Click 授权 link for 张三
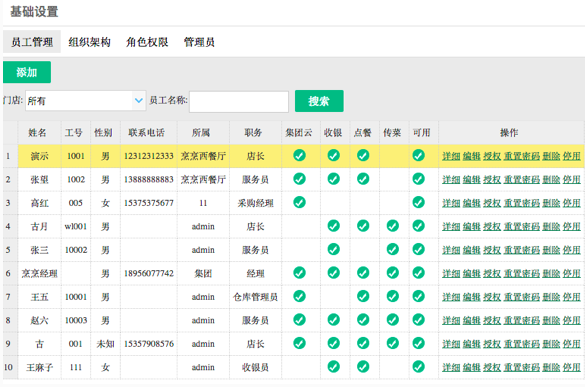585x387 pixels. click(x=492, y=250)
